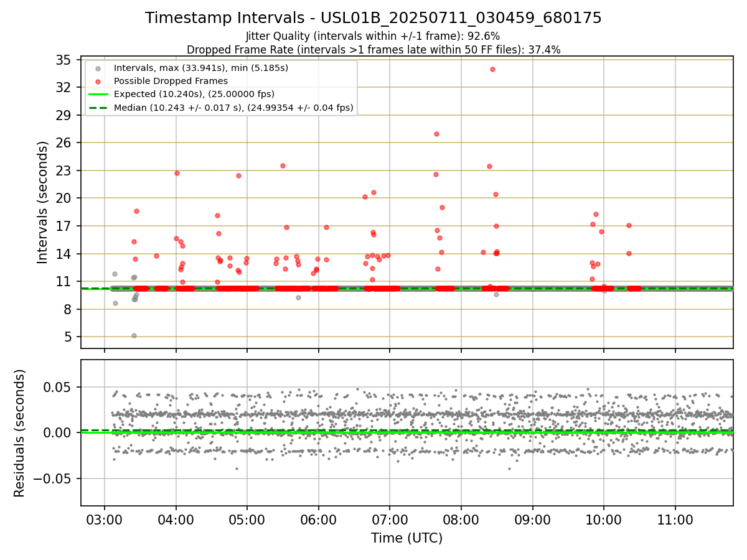
Task: Click the '03:00' x-axis tick label
Action: point(104,519)
